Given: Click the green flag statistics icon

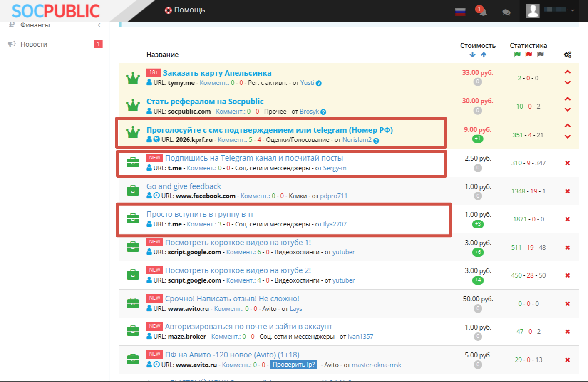Looking at the screenshot, I should click(x=517, y=55).
